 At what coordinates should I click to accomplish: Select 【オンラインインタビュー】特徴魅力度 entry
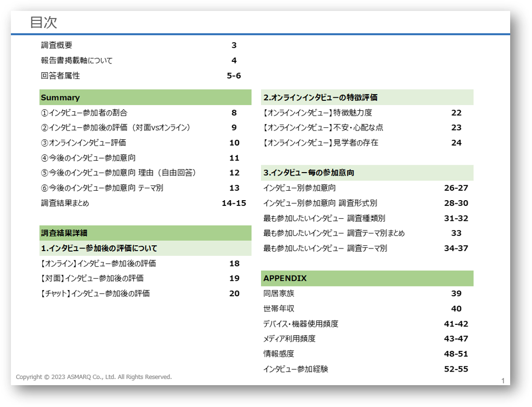(318, 113)
